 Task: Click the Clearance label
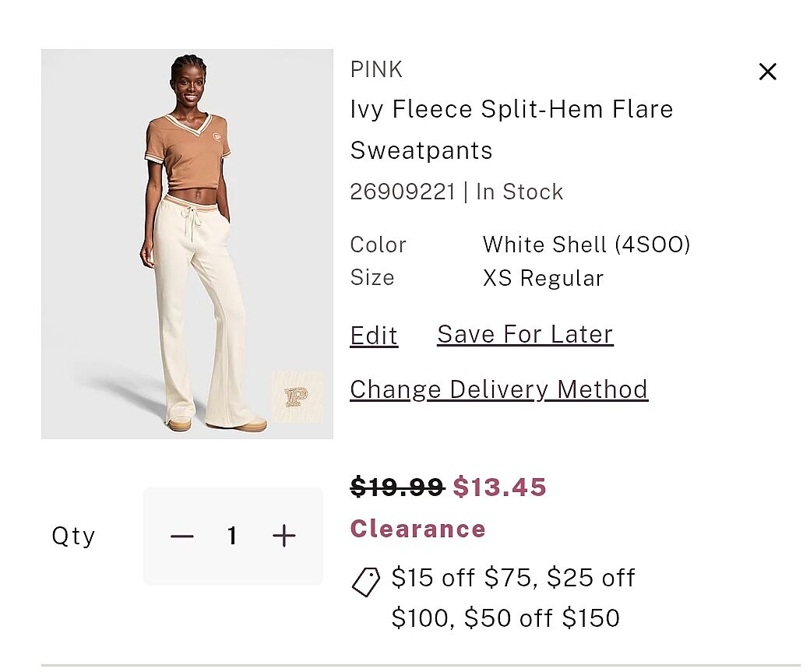(417, 530)
